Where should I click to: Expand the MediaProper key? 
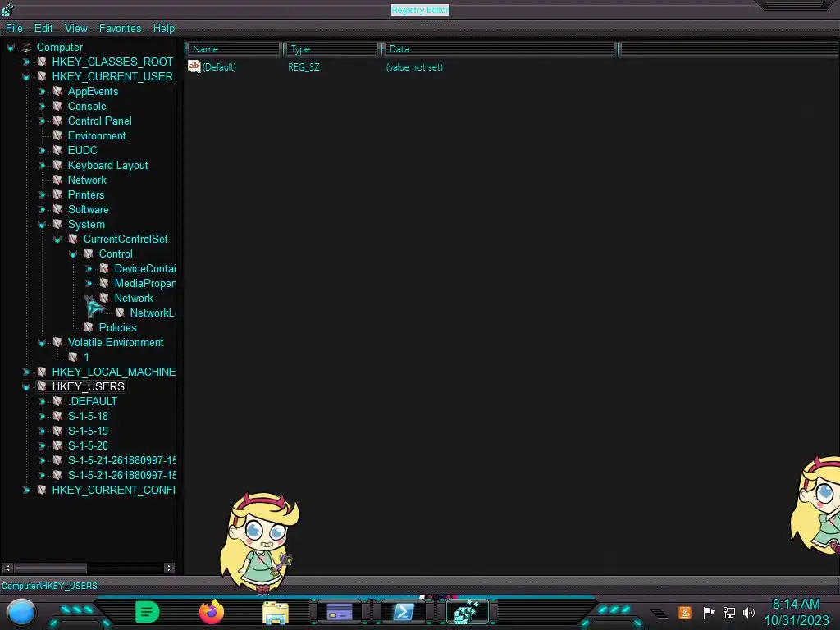tap(89, 283)
